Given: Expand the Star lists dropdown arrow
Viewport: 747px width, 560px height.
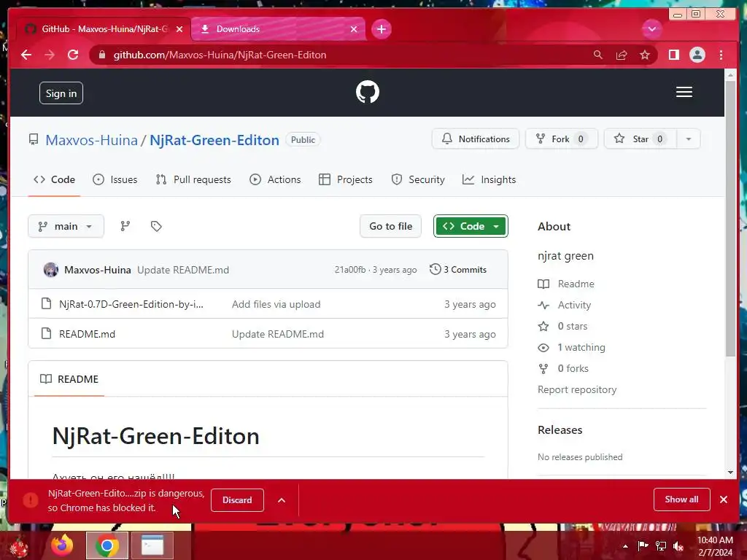Looking at the screenshot, I should [x=689, y=139].
